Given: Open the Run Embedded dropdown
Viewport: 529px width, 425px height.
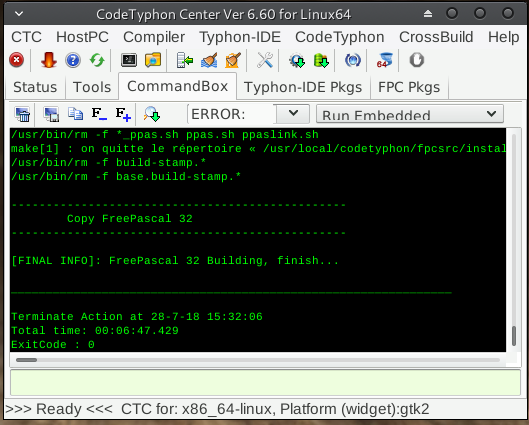Looking at the screenshot, I should [410, 114].
